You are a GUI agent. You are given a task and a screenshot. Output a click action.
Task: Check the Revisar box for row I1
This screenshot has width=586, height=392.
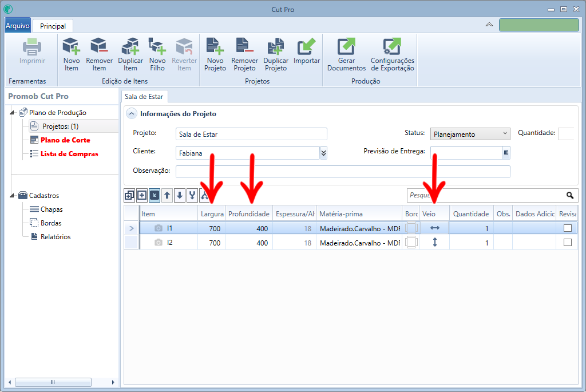(567, 228)
